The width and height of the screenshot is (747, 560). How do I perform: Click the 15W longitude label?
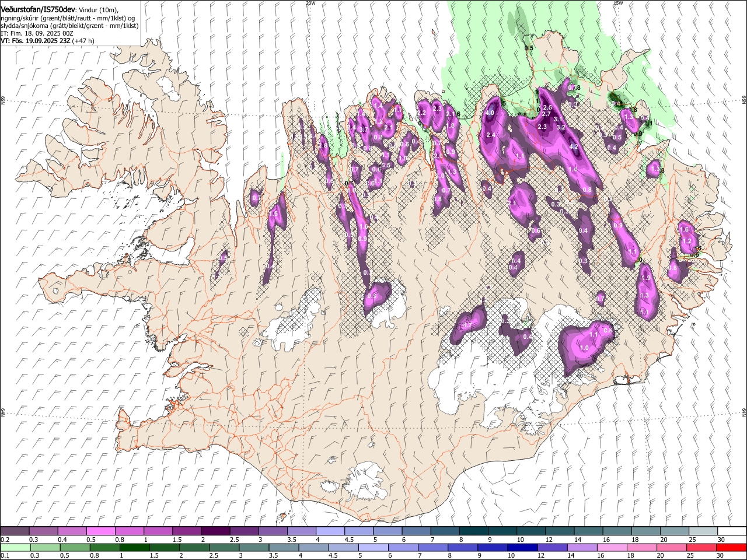(x=618, y=3)
